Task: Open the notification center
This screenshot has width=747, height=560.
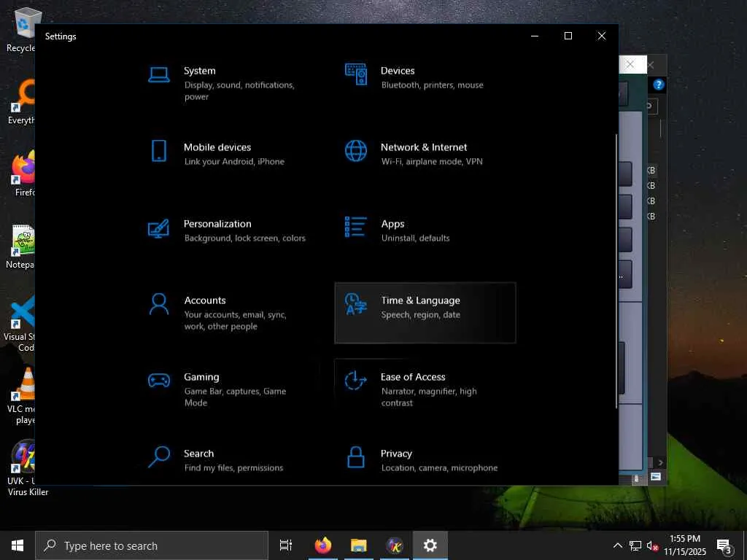Action: tap(724, 545)
